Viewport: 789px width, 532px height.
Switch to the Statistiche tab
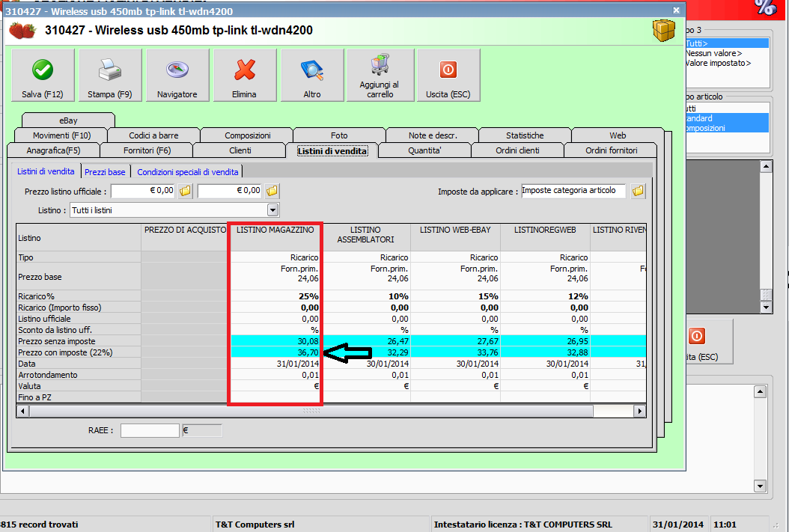525,135
